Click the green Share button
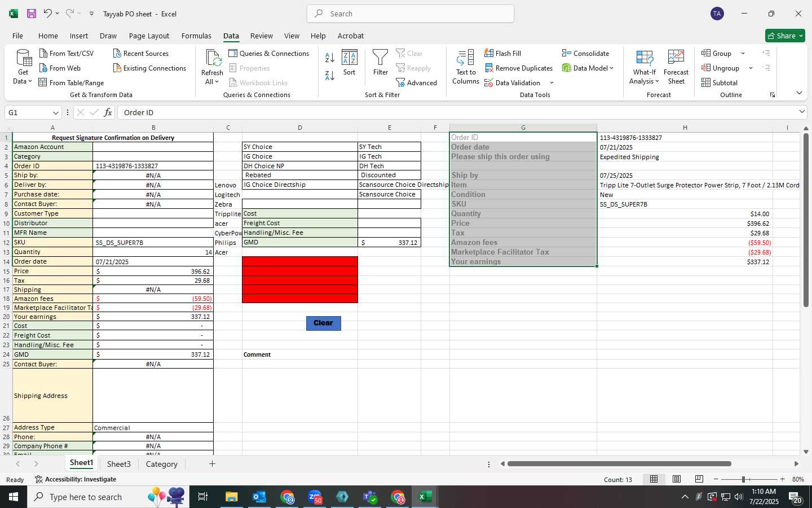812x508 pixels. tap(785, 36)
